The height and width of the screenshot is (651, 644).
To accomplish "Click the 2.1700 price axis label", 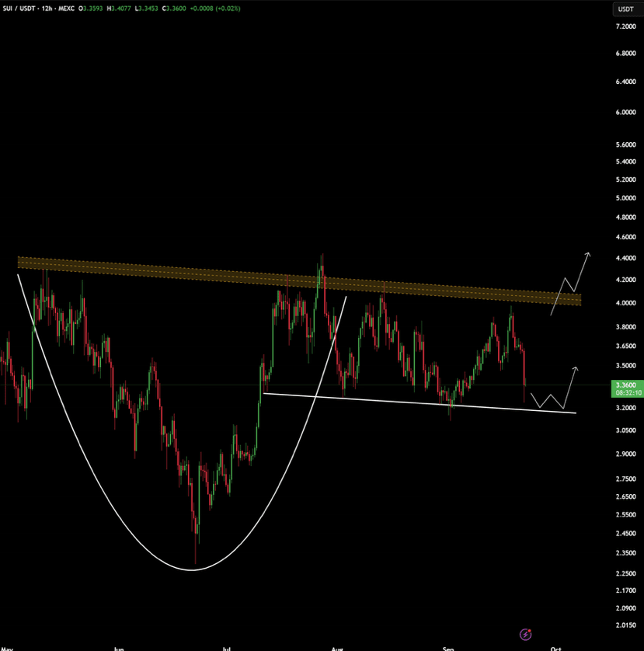I will click(625, 590).
